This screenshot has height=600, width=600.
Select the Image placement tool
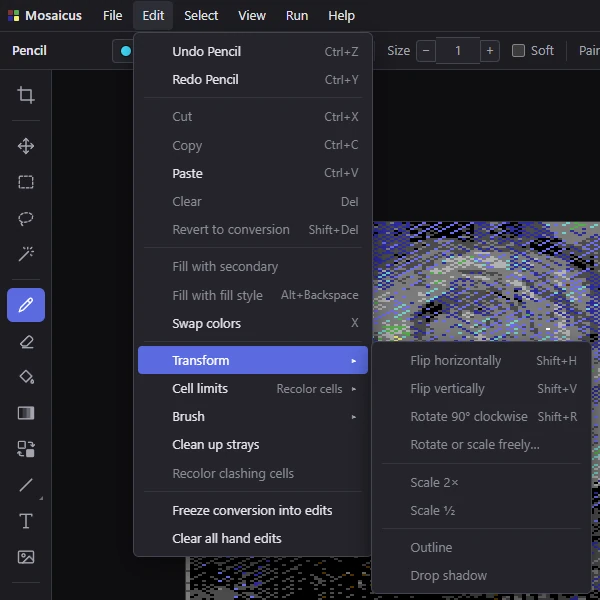(26, 557)
